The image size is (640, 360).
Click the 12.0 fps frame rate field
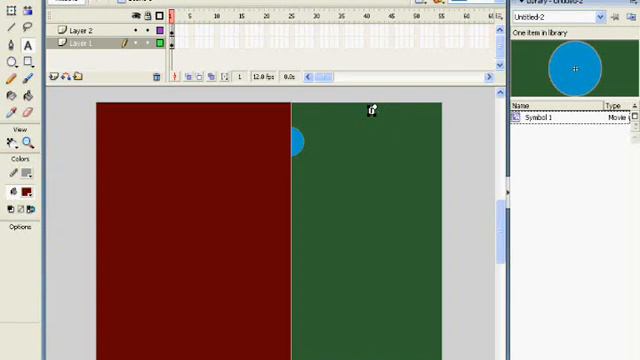(263, 77)
